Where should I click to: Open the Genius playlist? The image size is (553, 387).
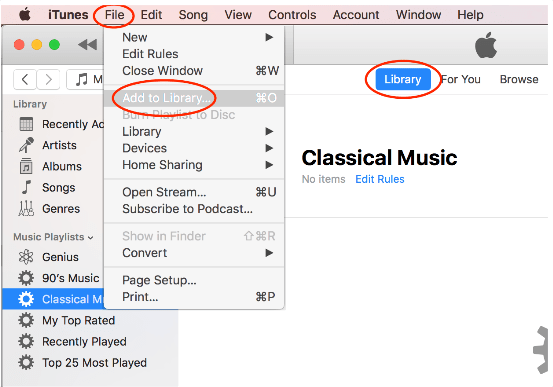click(60, 257)
